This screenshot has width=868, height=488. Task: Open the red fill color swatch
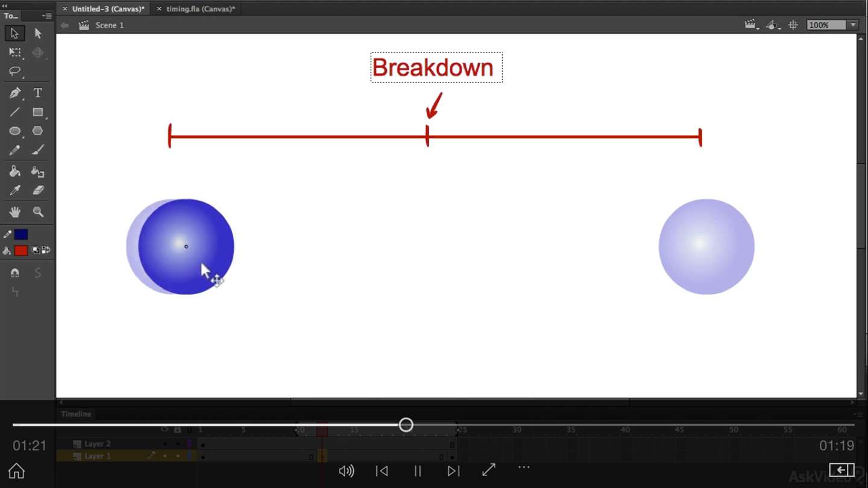point(21,250)
